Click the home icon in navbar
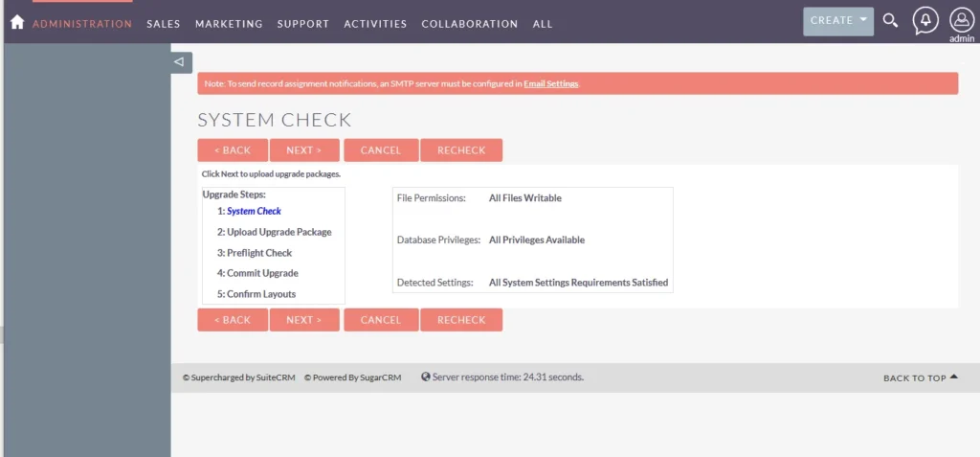Screen dimensions: 980x457 [16, 22]
